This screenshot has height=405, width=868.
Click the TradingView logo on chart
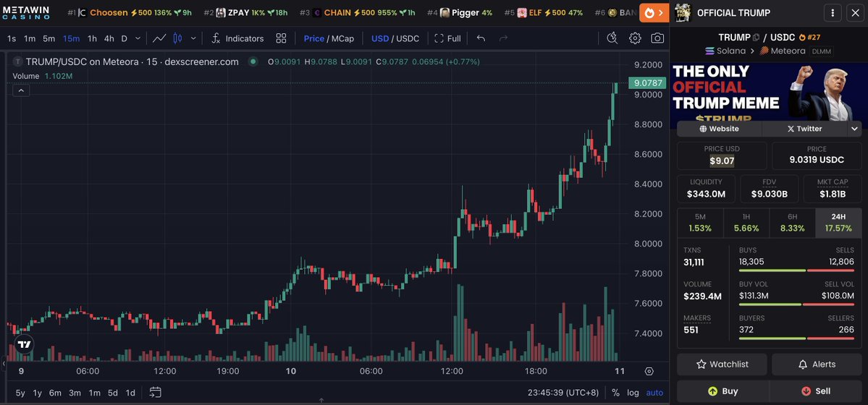(24, 344)
